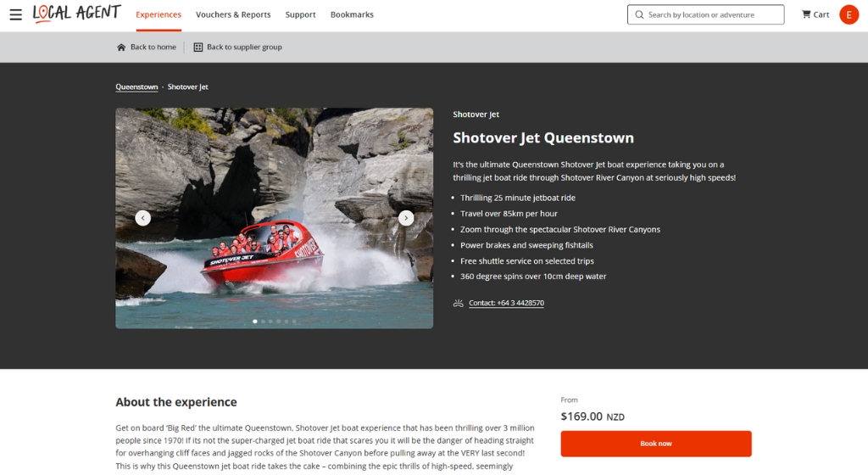Jump to the last carousel indicator dot
868x475 pixels.
coord(294,321)
